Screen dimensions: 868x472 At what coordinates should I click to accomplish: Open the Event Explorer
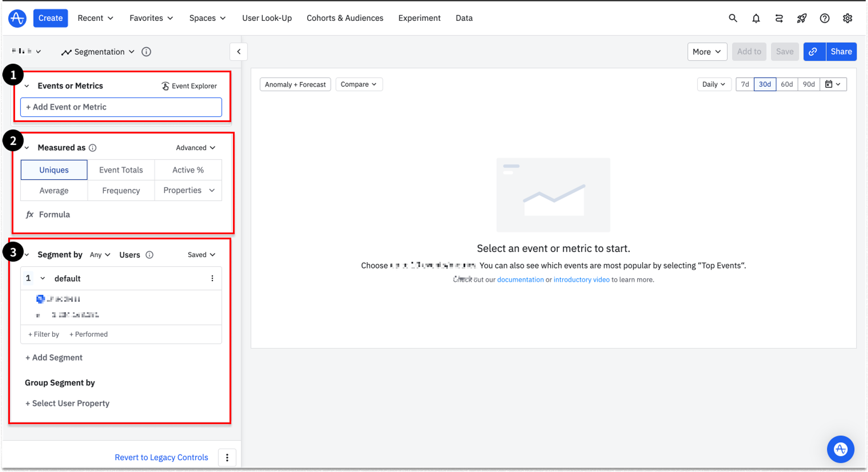coord(189,86)
